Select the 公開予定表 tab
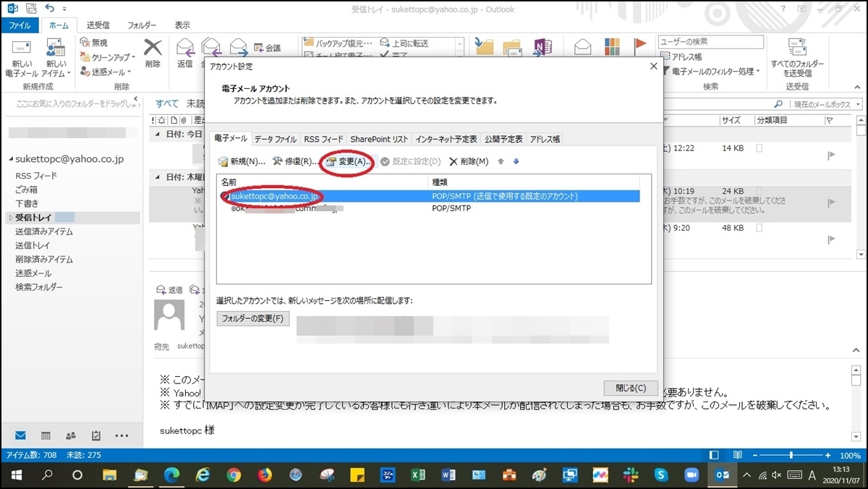The width and height of the screenshot is (868, 489). pos(503,139)
